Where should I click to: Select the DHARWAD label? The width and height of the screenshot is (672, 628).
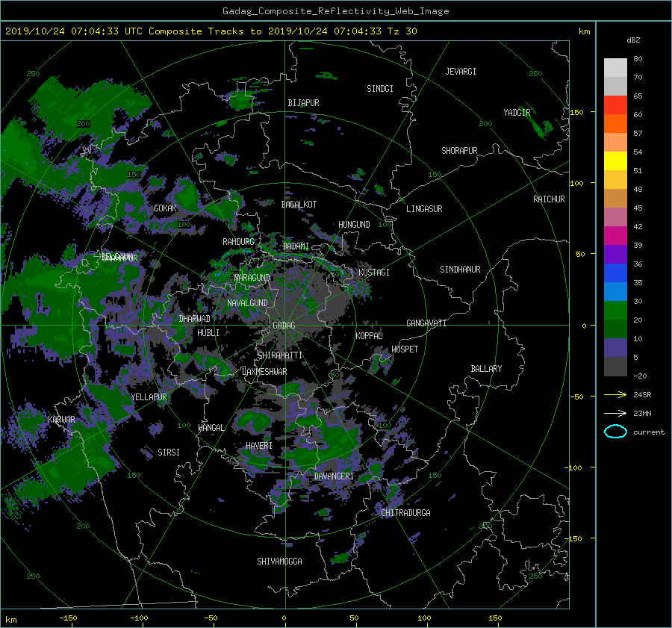[195, 319]
